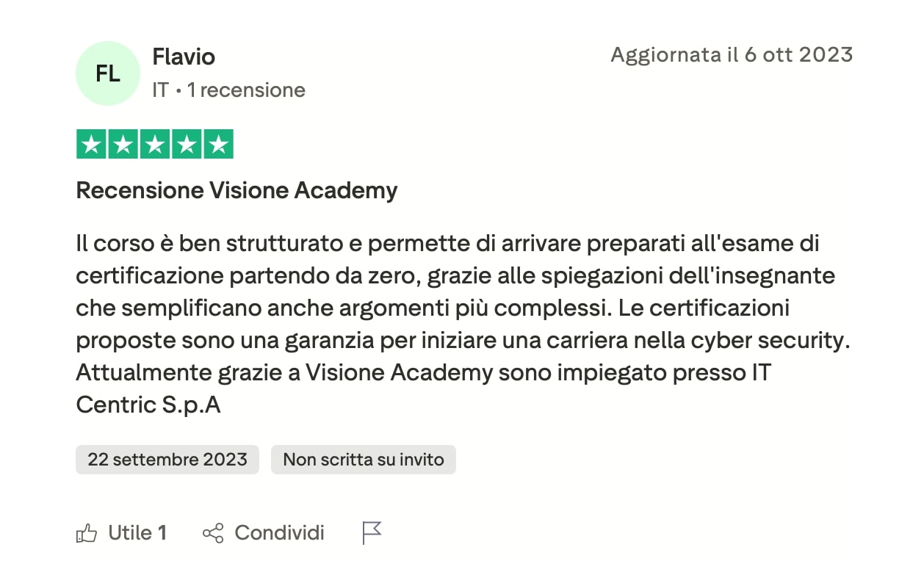Open the "Recensione Visione Academy" review title
The image size is (924, 583).
237,191
